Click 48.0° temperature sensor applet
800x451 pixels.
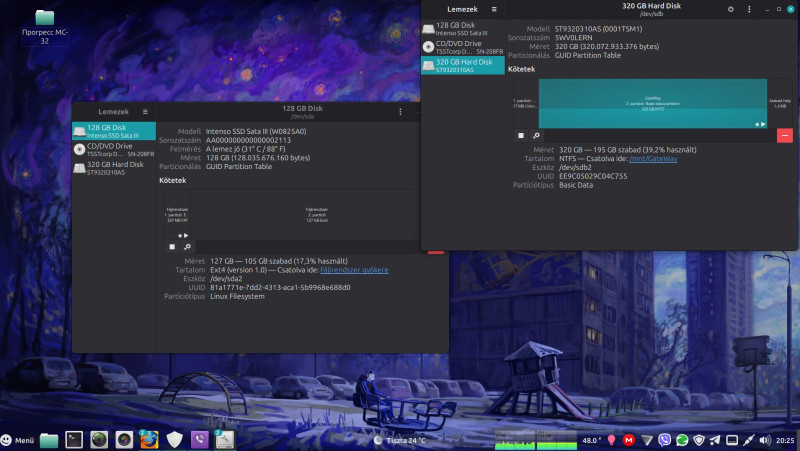(x=591, y=440)
